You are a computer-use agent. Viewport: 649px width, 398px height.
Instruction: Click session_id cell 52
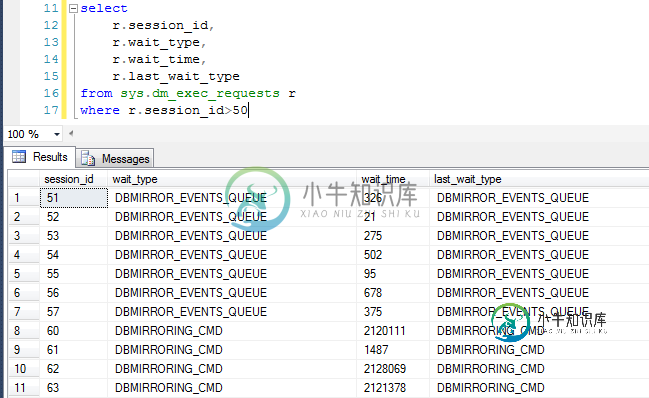click(74, 217)
